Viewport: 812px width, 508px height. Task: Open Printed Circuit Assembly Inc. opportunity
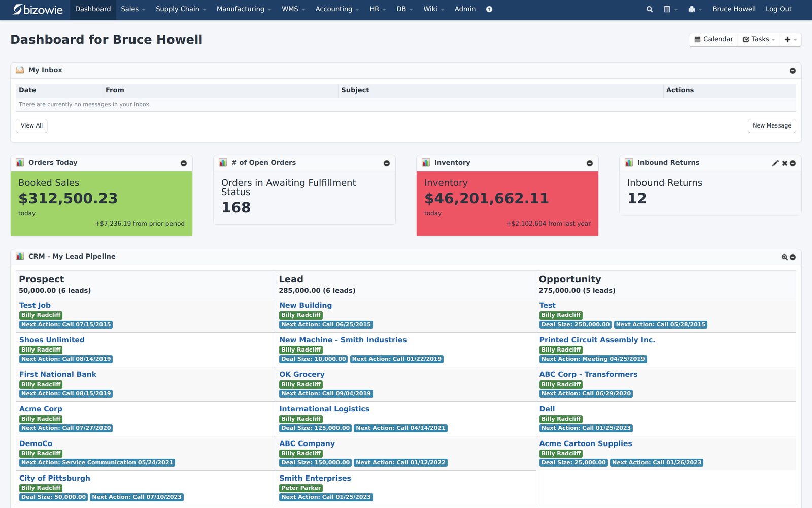click(x=597, y=340)
